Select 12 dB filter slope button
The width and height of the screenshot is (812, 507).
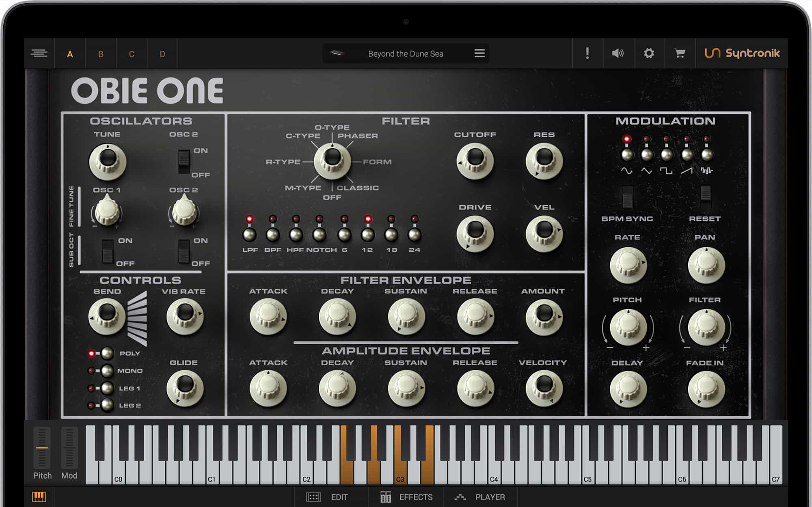pyautogui.click(x=368, y=234)
